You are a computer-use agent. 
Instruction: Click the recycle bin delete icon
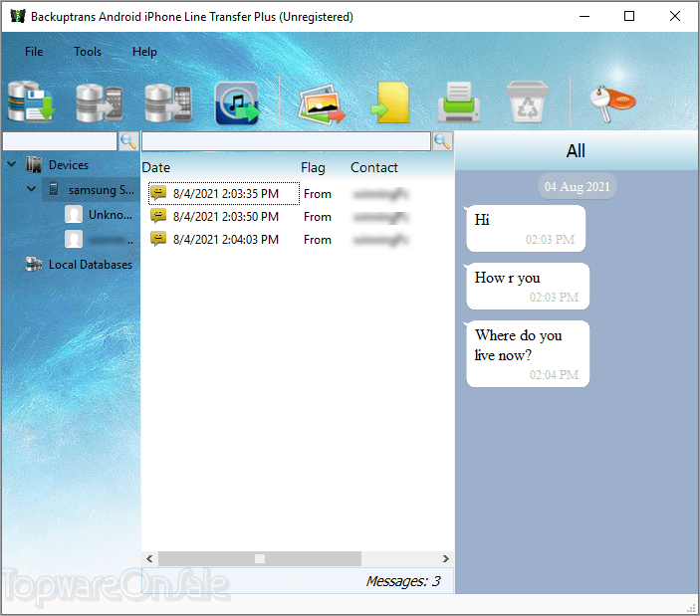[527, 102]
